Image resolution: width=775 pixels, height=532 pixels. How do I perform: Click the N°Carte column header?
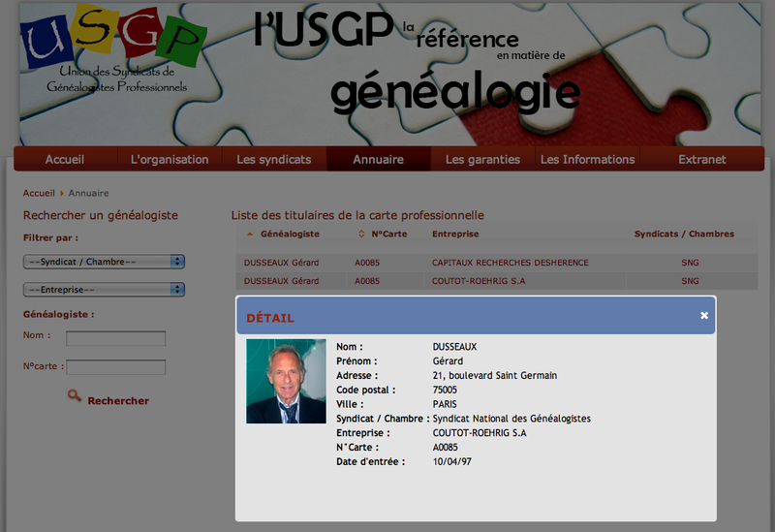[389, 234]
